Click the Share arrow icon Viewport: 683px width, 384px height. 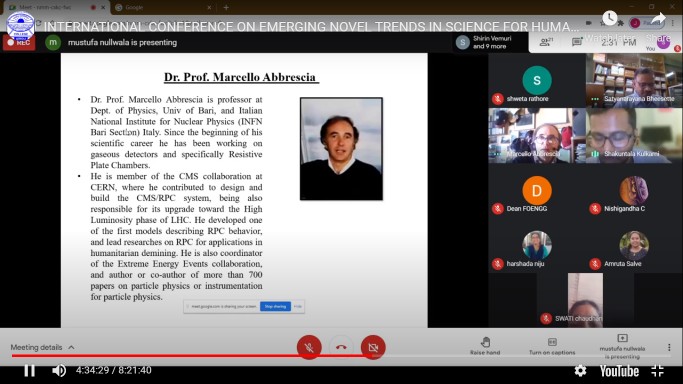pyautogui.click(x=658, y=18)
